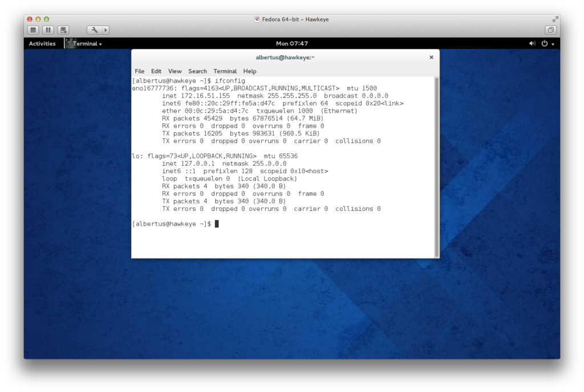The image size is (584, 392).
Task: Enter full screen via title bar arrows icon
Action: [x=555, y=19]
